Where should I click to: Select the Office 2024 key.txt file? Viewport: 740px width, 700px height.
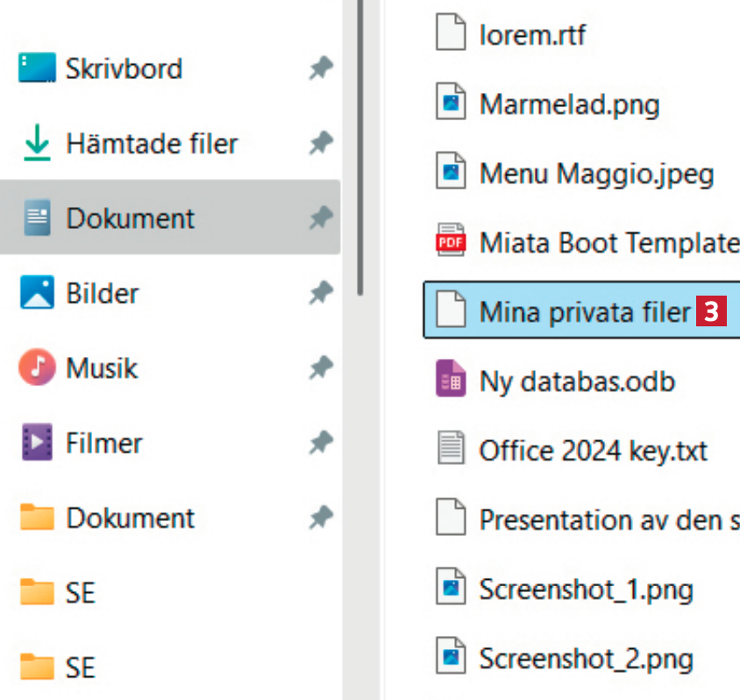592,450
